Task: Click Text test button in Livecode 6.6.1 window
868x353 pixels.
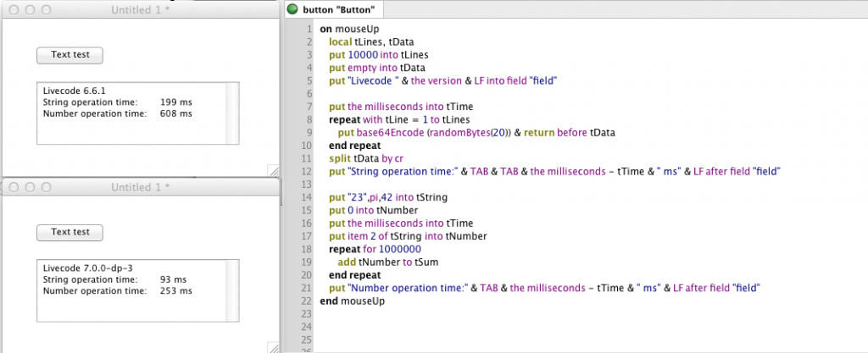Action: click(70, 55)
